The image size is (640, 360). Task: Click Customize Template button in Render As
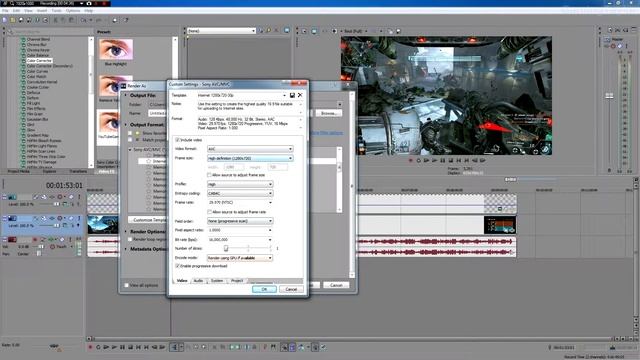click(147, 220)
